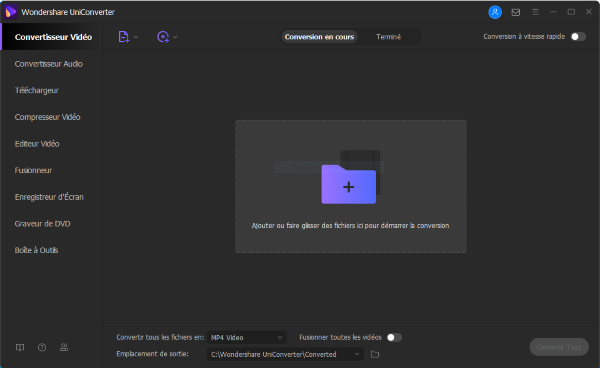Open Graveur de DVD in sidebar
600x368 pixels.
pos(42,223)
